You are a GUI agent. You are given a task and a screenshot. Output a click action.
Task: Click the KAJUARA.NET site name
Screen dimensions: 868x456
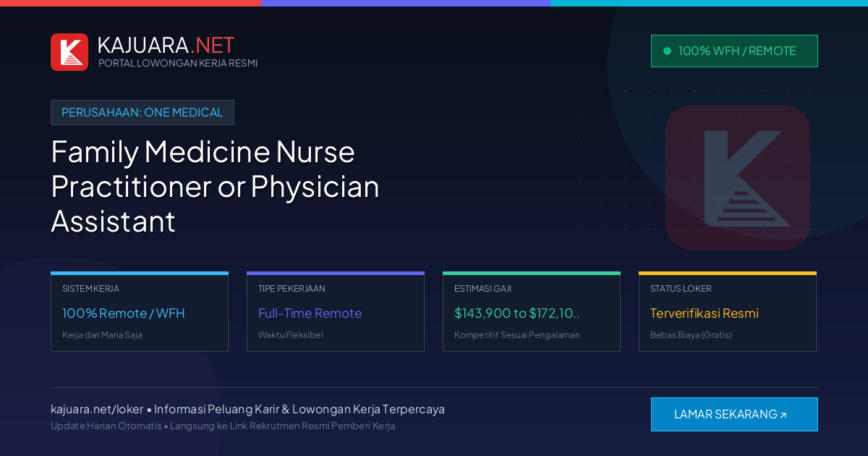(166, 45)
